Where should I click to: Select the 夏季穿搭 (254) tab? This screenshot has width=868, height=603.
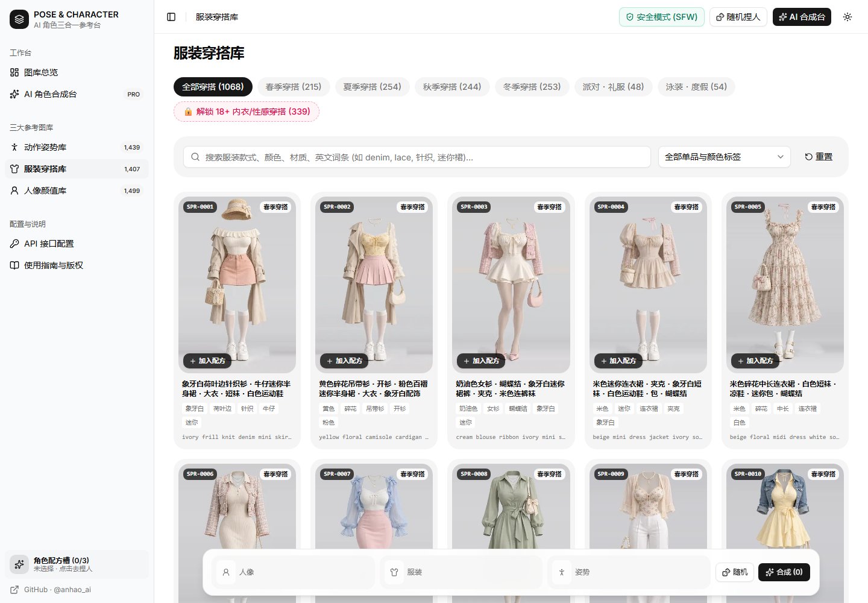pos(372,87)
